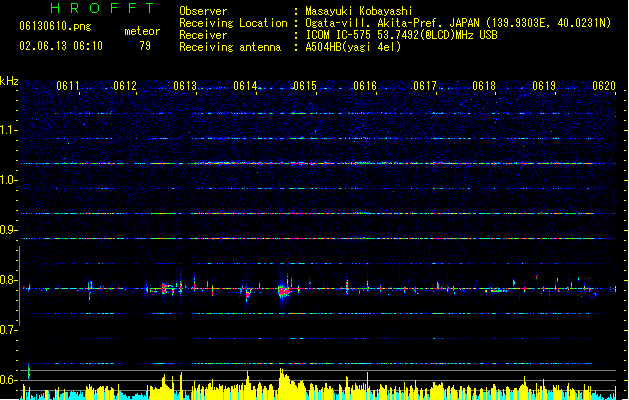Click the 0615 time marker
The image size is (629, 400).
[x=305, y=86]
